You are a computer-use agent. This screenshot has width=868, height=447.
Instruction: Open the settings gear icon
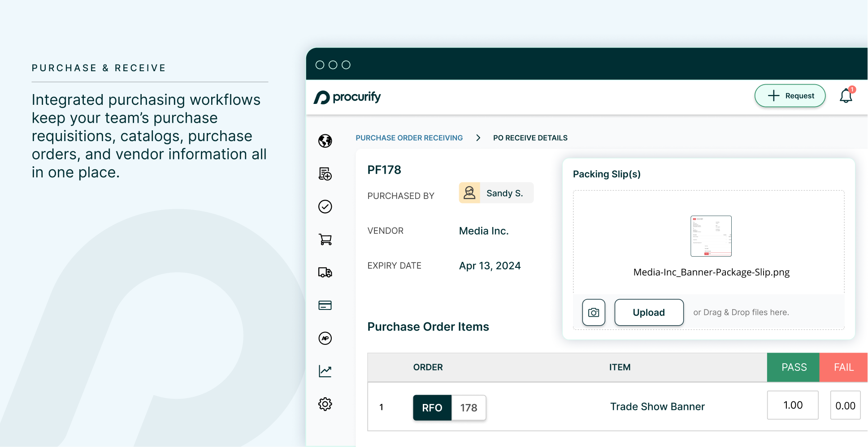325,404
